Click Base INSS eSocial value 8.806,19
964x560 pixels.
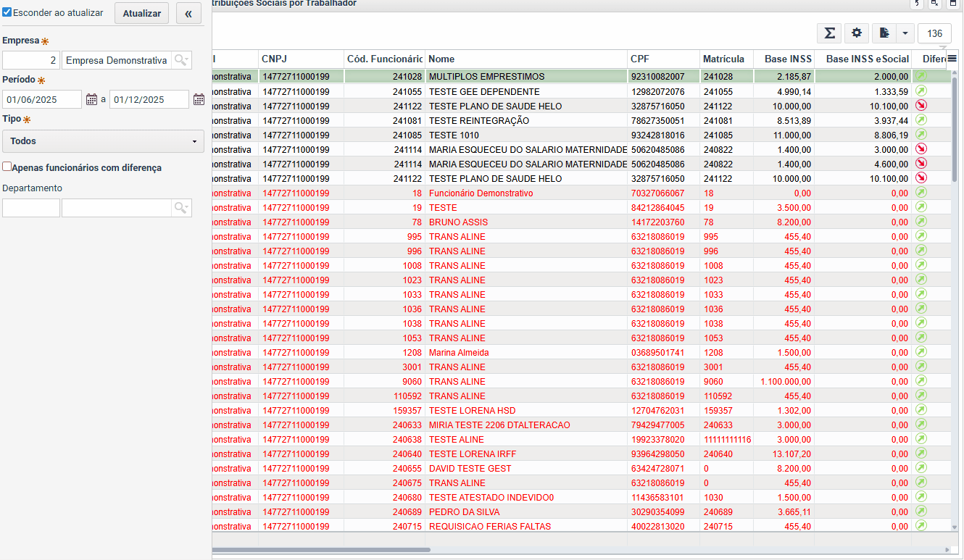pyautogui.click(x=863, y=135)
